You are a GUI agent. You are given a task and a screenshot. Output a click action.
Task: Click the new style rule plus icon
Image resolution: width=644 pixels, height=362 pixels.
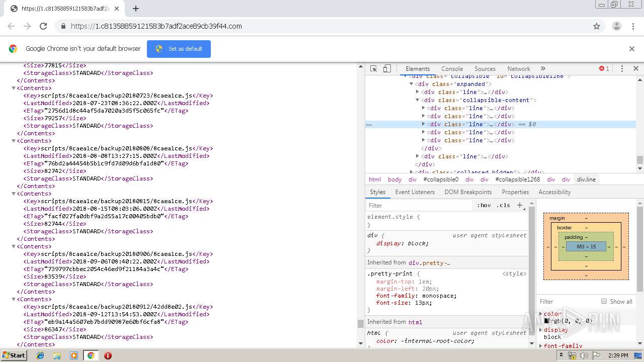(x=520, y=205)
